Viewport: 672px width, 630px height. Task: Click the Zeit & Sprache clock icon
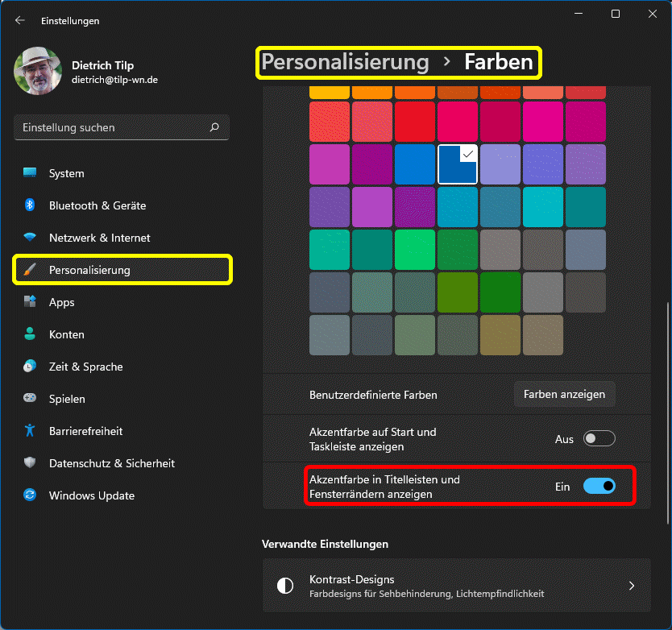(x=30, y=367)
